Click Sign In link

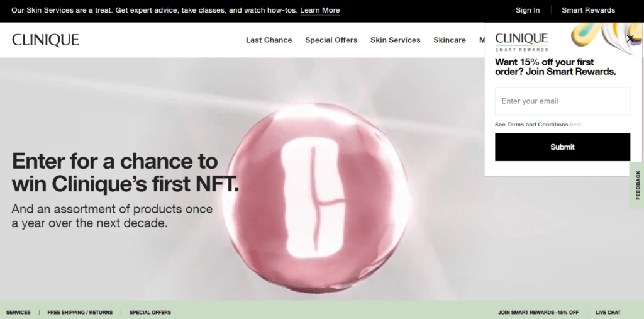(528, 10)
